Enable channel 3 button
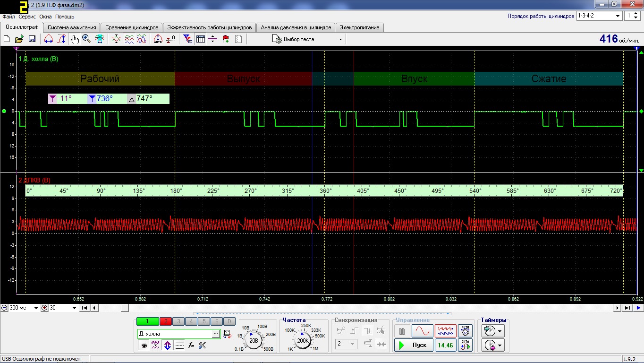 click(x=178, y=321)
